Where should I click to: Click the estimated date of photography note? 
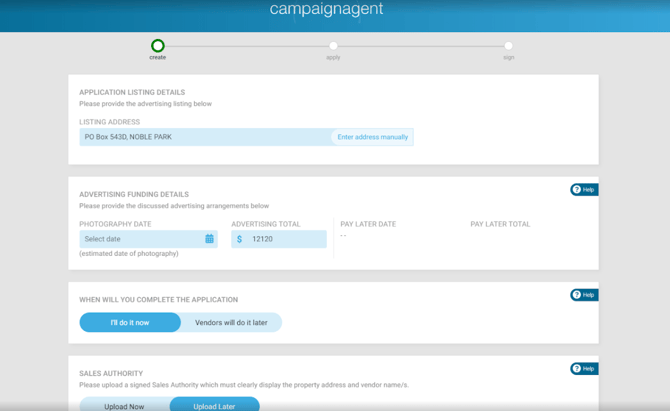pyautogui.click(x=129, y=254)
